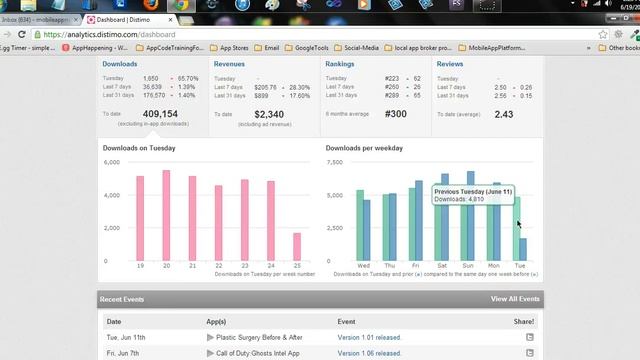Open MobileAppPlatform bookmark folder
Screen dimensions: 640x360
pyautogui.click(x=492, y=48)
